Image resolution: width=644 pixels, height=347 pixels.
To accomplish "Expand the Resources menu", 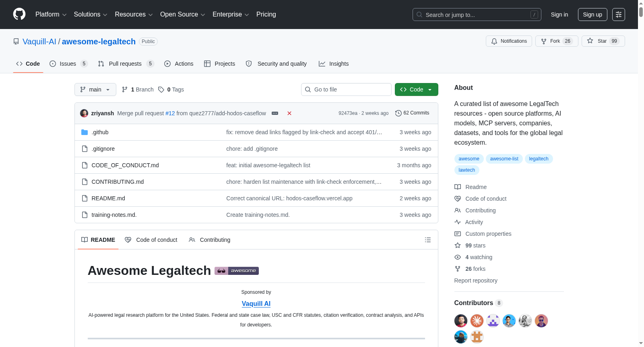I will point(134,15).
